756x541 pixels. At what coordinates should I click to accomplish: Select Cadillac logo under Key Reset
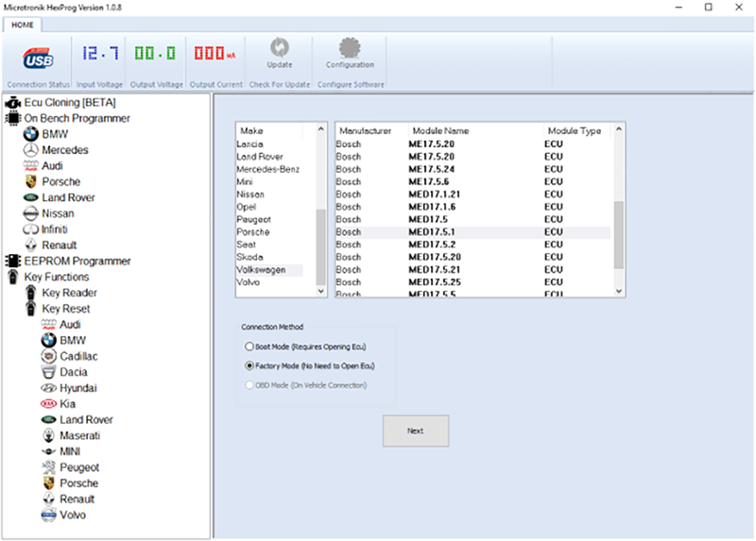pyautogui.click(x=49, y=356)
